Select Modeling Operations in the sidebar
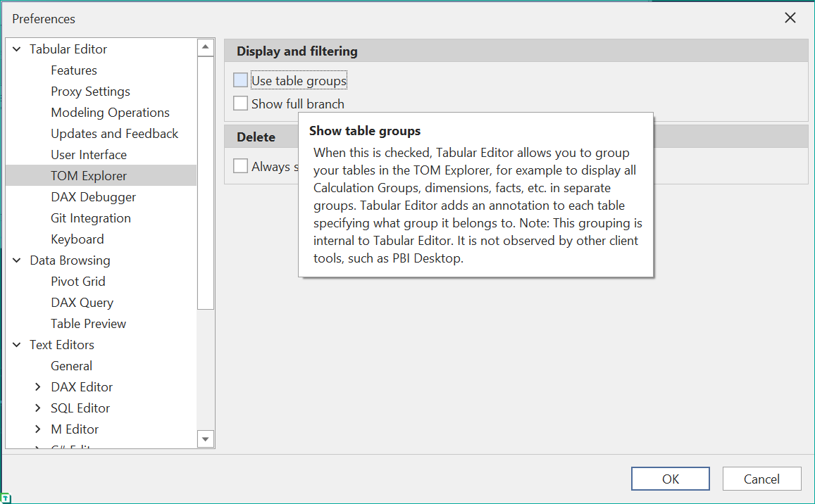The height and width of the screenshot is (504, 815). coord(110,112)
